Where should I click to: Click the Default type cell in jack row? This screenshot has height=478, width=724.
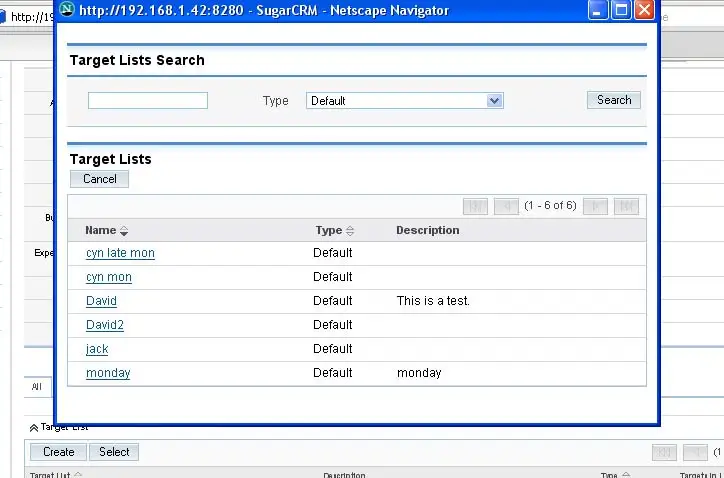[332, 349]
